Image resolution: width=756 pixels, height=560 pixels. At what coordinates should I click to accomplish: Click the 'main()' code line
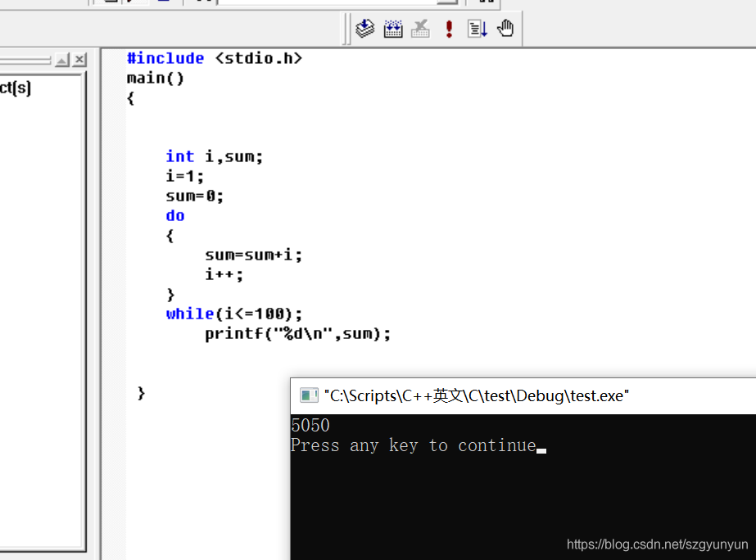156,78
